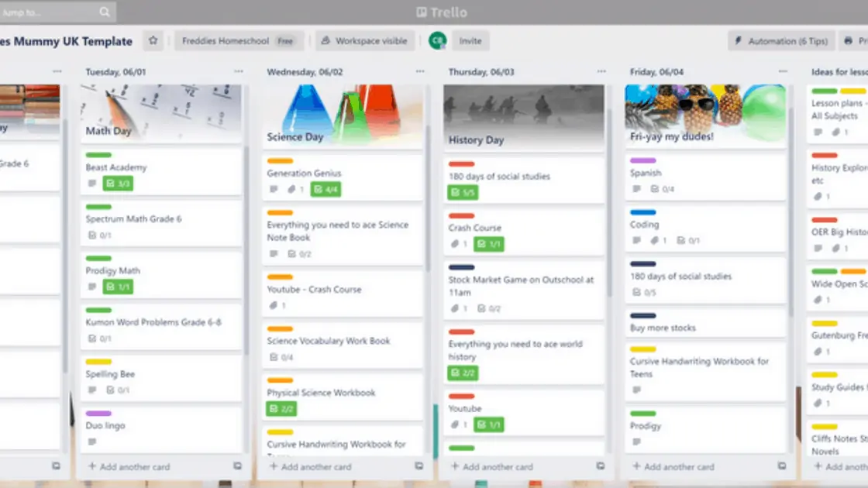This screenshot has height=488, width=868.
Task: Create from template icon in Wednesday list
Action: (x=419, y=466)
